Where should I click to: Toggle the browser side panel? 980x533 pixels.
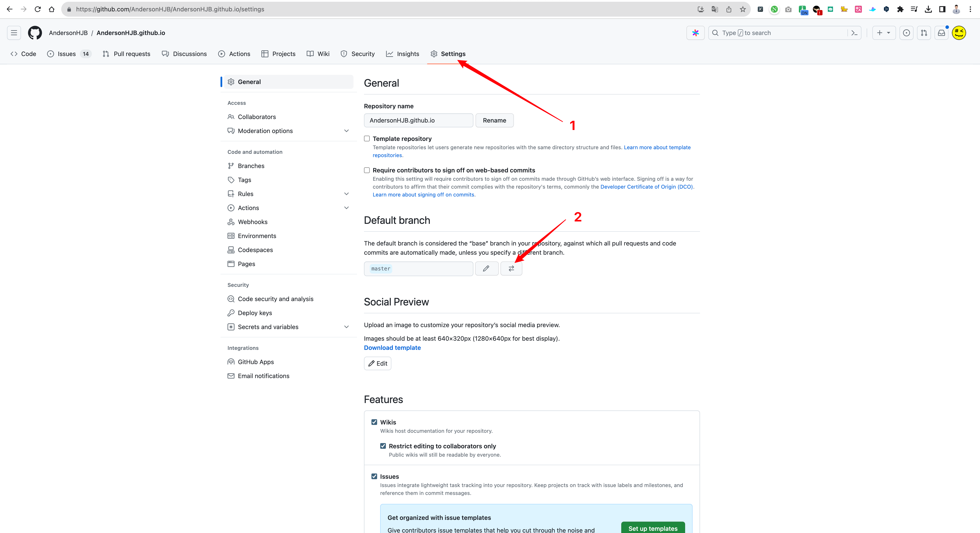tap(942, 9)
